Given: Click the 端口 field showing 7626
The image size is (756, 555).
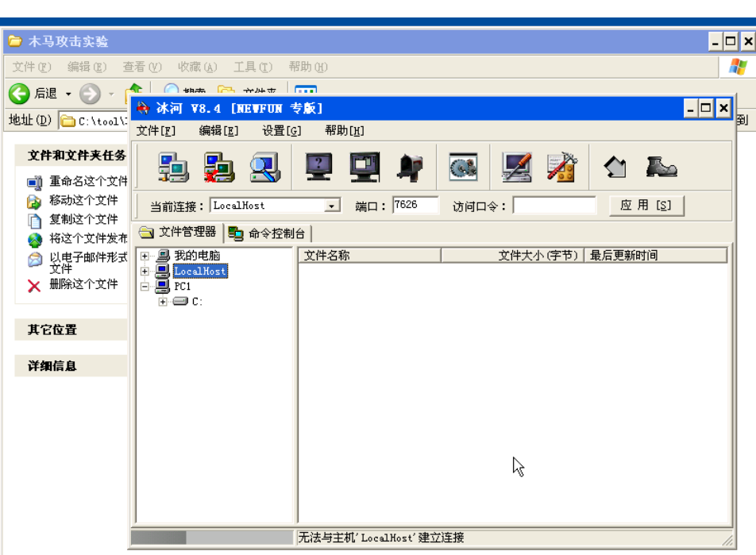Looking at the screenshot, I should [415, 205].
